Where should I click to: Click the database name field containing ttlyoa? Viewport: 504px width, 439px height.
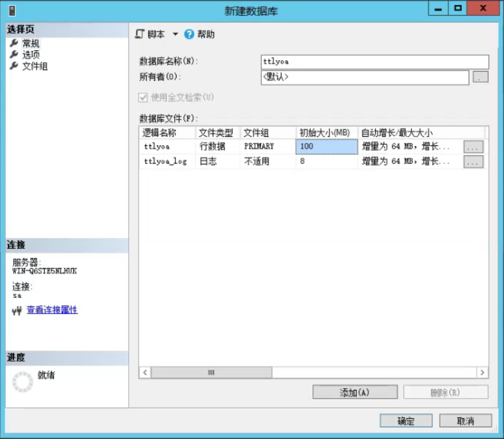coord(375,62)
